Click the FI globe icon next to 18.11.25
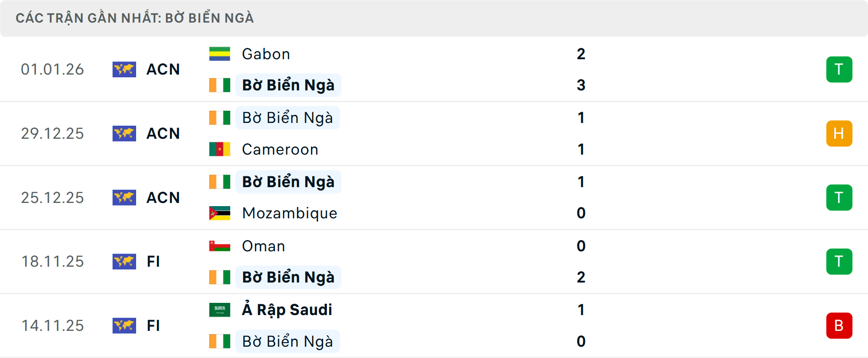The width and height of the screenshot is (868, 358). pos(124,261)
